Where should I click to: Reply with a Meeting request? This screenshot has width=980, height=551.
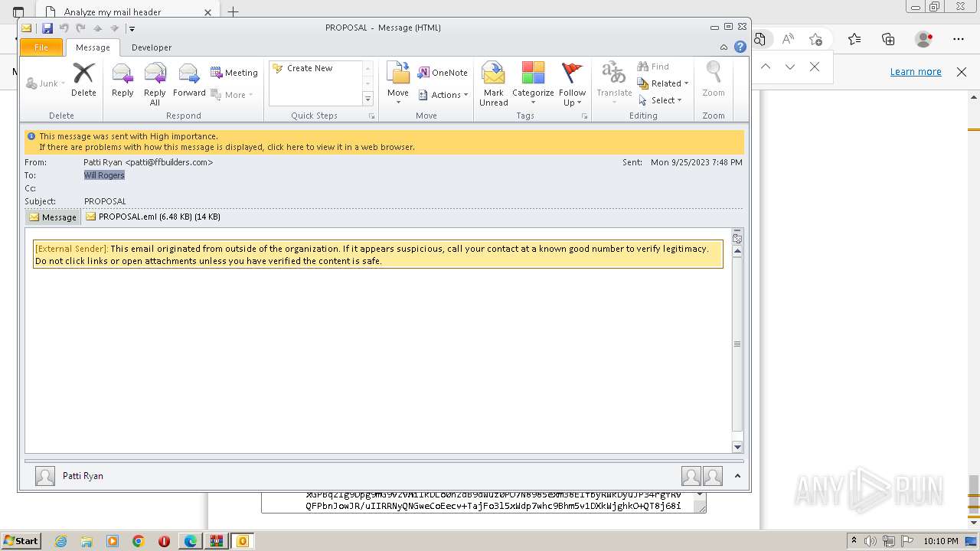click(234, 73)
